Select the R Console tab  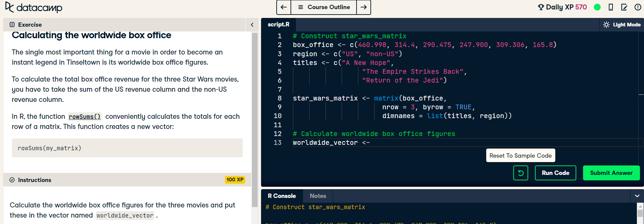282,196
